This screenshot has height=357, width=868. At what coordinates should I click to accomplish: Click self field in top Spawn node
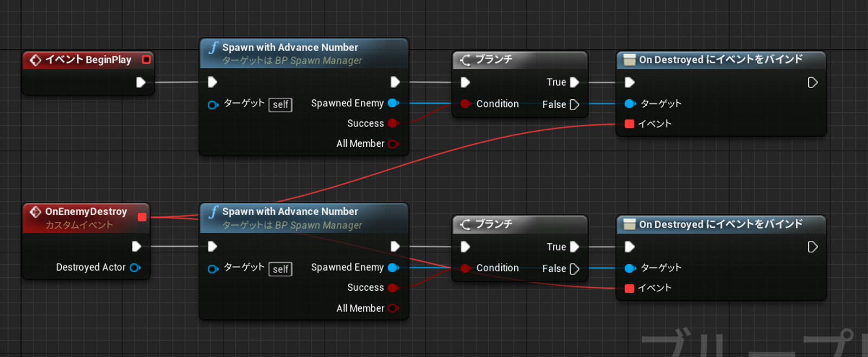coord(280,105)
